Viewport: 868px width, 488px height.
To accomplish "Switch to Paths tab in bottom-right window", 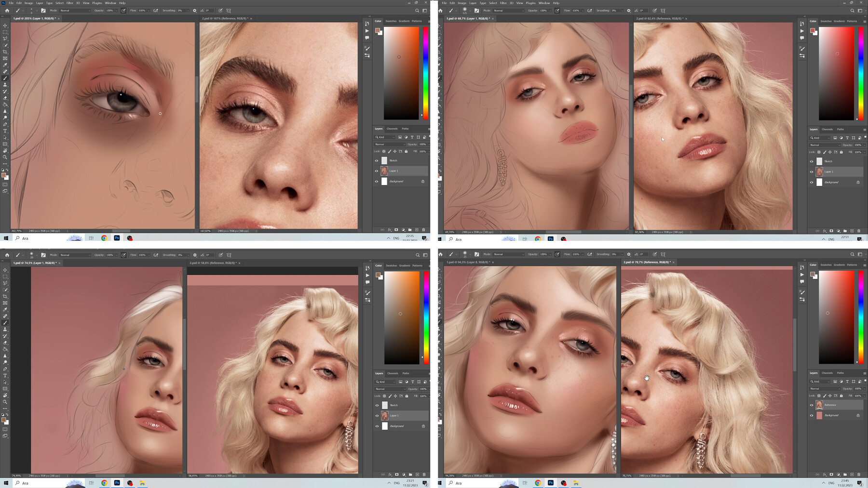I will pyautogui.click(x=841, y=373).
